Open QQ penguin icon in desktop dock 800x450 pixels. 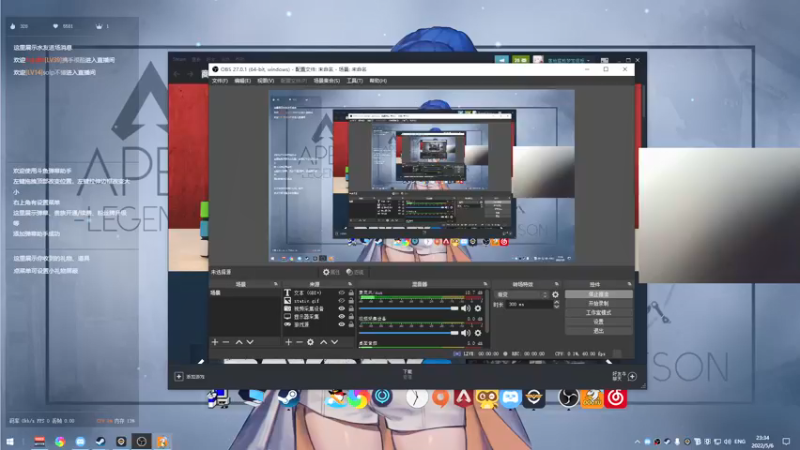336,397
